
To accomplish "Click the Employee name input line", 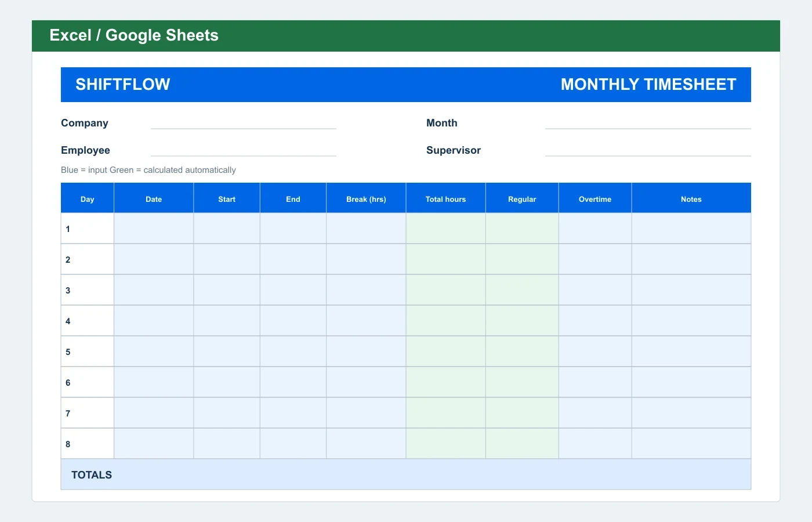I will point(244,150).
